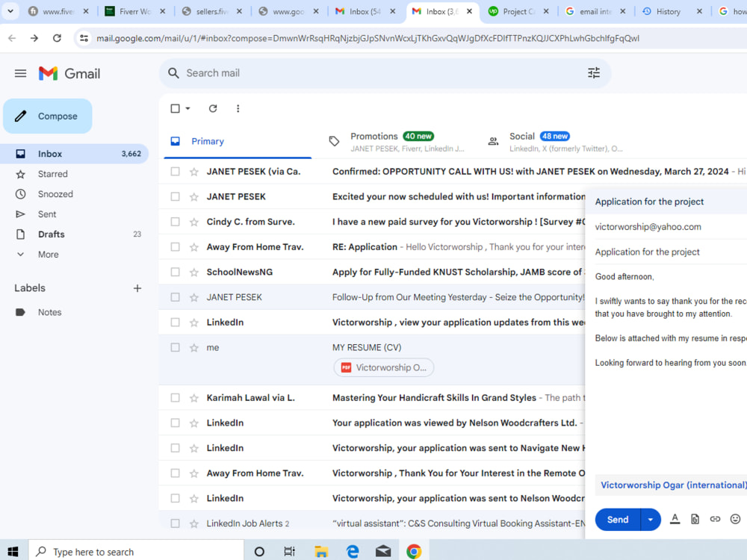The width and height of the screenshot is (747, 560).
Task: Open Victorworship Ogar (international) attachment
Action: [673, 485]
